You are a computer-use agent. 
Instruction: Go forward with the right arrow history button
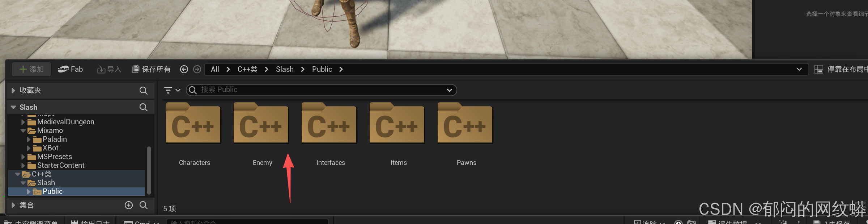click(197, 69)
